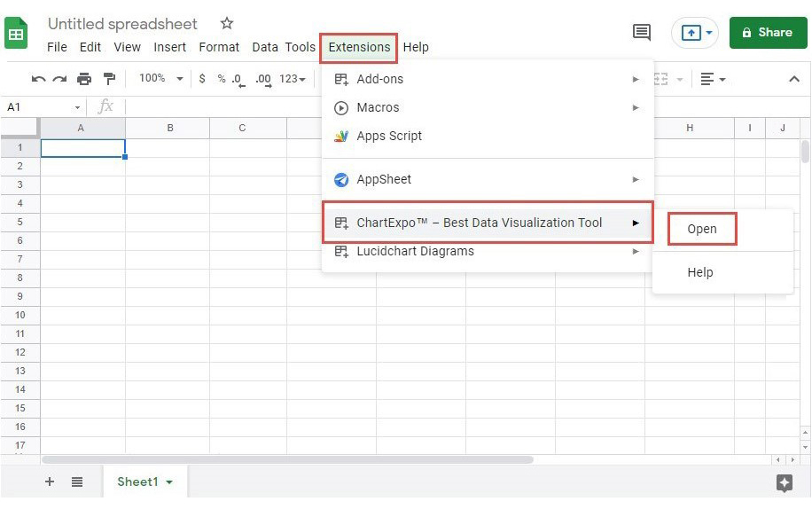Redo the last action

pyautogui.click(x=60, y=79)
